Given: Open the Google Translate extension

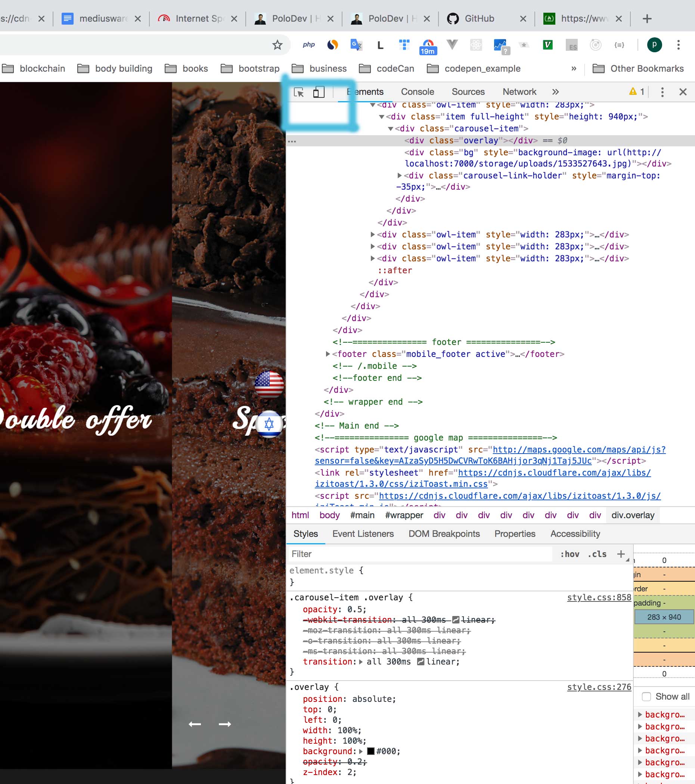Looking at the screenshot, I should tap(356, 44).
